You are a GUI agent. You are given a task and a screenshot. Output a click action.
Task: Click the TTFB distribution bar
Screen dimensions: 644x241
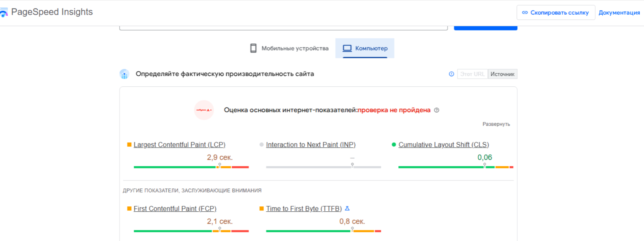(324, 231)
